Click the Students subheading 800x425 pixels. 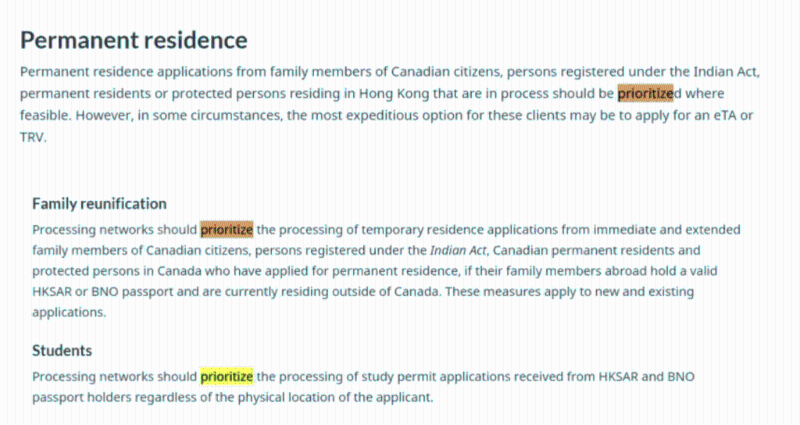click(x=62, y=351)
